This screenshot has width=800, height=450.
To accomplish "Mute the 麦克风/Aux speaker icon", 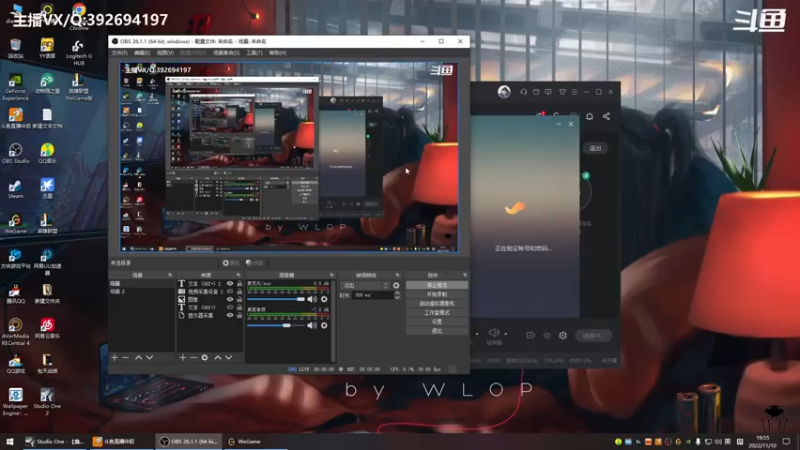I will (x=312, y=299).
